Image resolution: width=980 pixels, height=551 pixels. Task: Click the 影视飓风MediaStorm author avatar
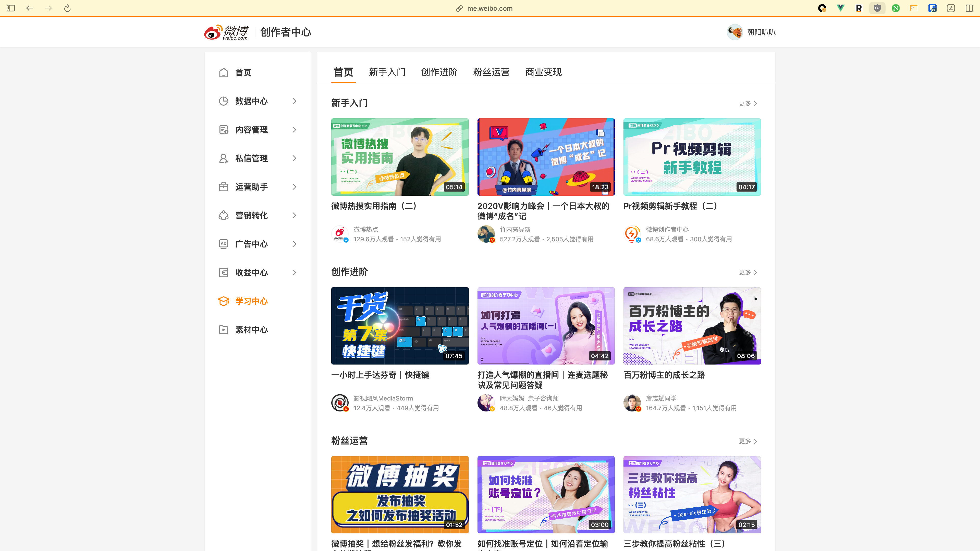[340, 403]
